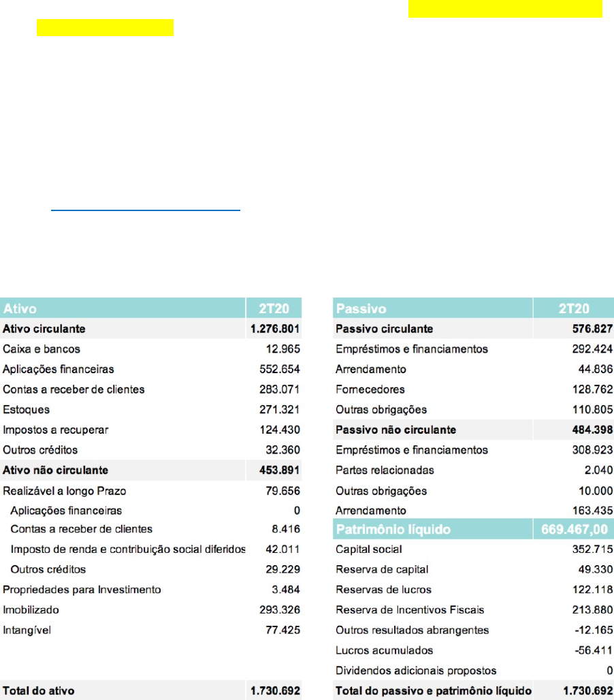Click the 2T20 column header beside Passivo
The width and height of the screenshot is (614, 700).
click(573, 309)
